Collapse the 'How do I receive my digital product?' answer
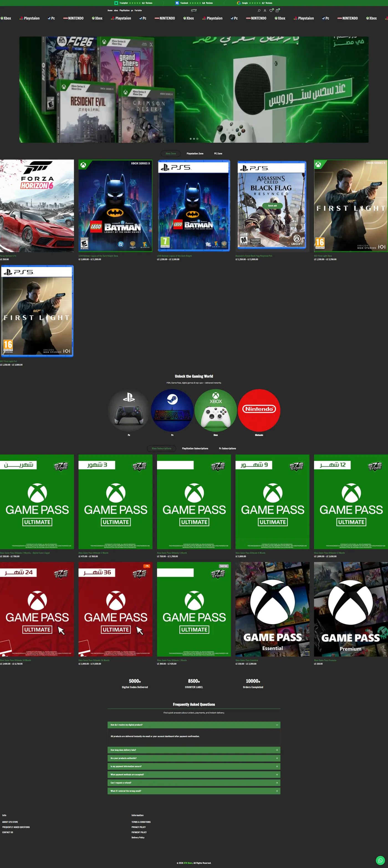Viewport: 388px width, 868px height. (x=194, y=725)
